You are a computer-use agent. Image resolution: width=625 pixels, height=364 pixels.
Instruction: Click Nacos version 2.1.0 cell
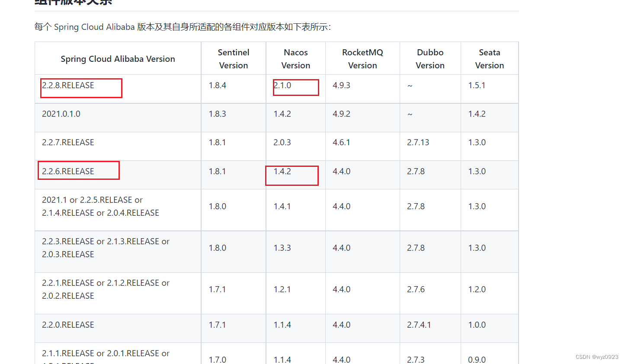pyautogui.click(x=296, y=89)
